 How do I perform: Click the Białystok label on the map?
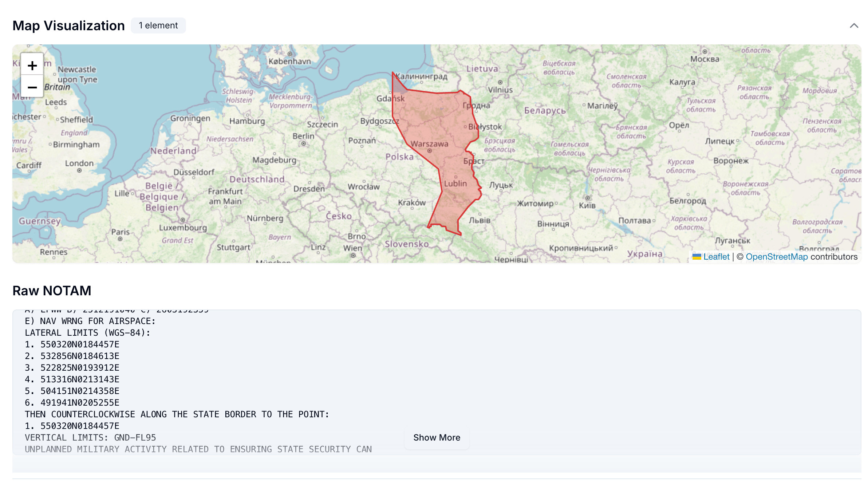pos(485,127)
